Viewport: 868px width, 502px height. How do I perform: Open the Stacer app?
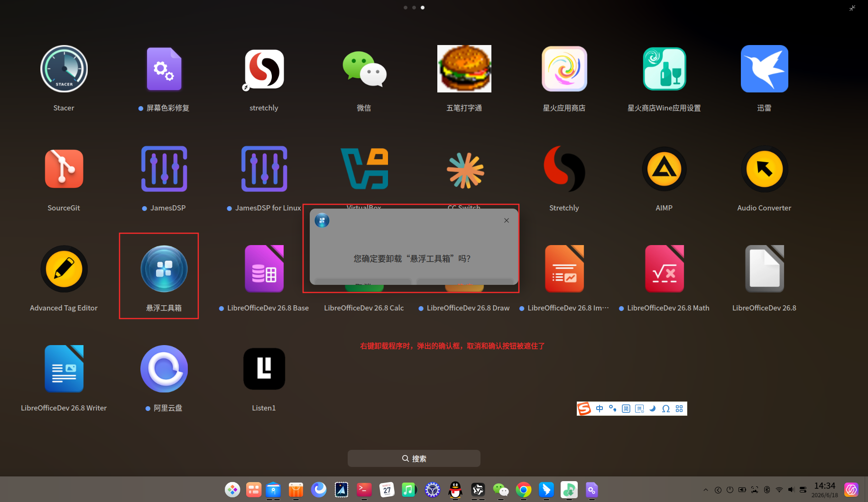64,69
